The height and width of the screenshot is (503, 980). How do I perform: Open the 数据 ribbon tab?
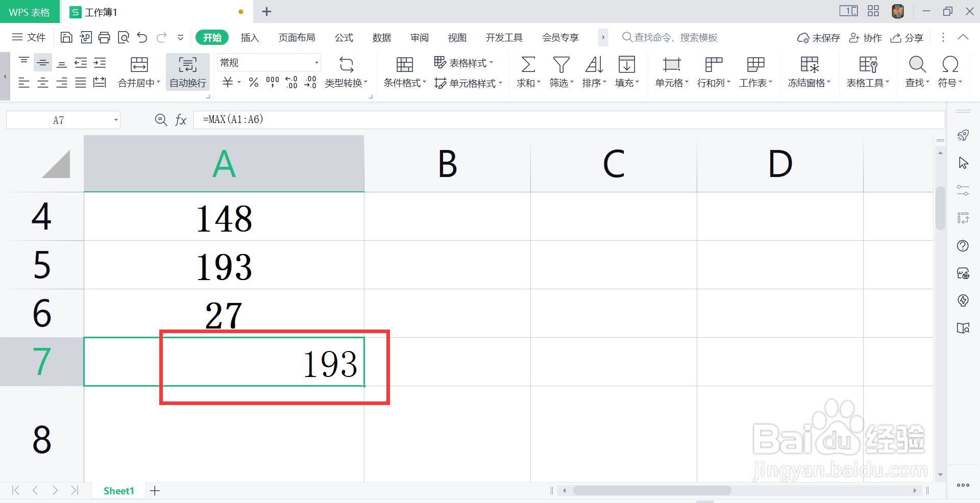[381, 37]
